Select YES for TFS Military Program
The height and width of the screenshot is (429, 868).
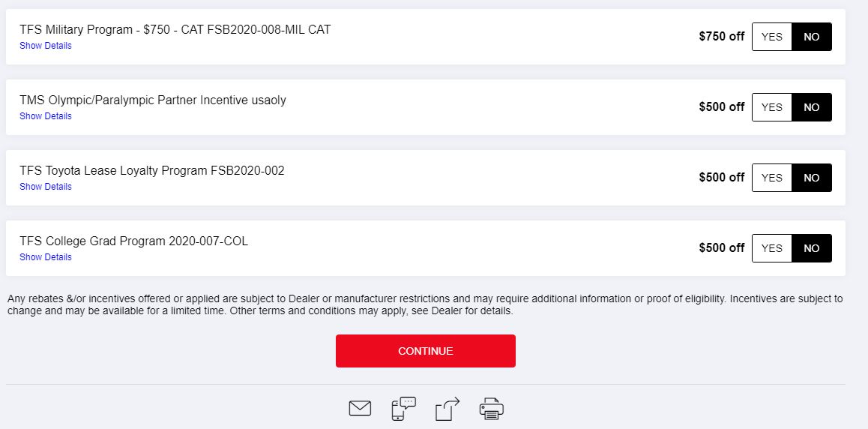click(771, 37)
